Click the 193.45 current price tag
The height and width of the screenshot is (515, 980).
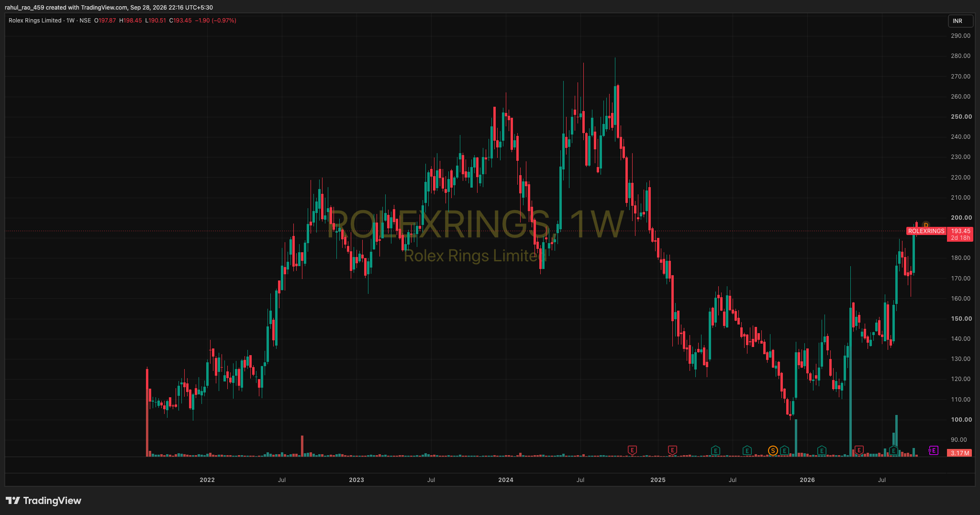[960, 231]
